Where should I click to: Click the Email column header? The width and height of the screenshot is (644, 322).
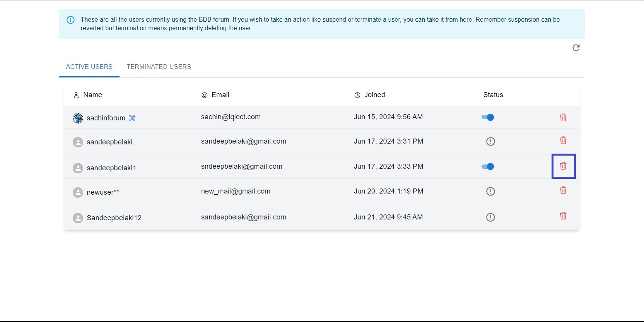point(220,95)
